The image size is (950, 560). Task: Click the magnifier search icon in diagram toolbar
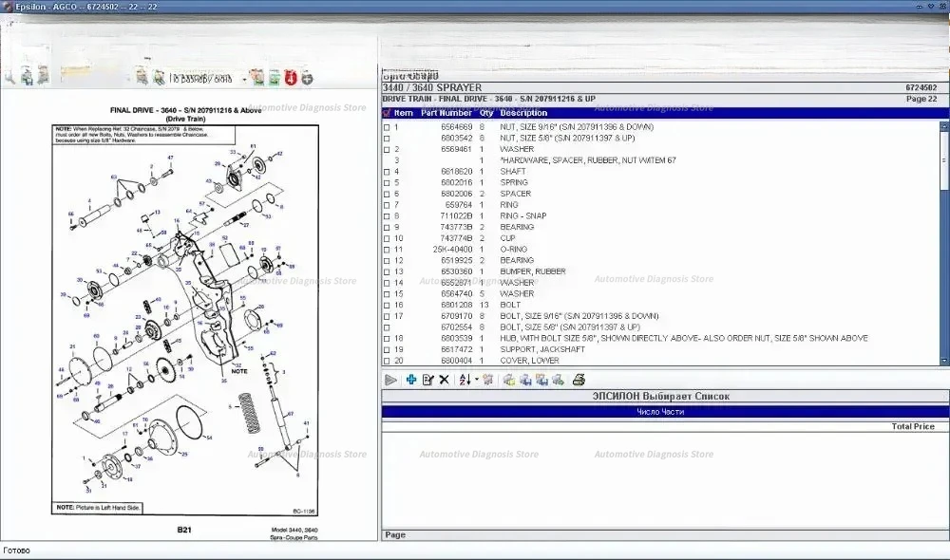point(9,78)
